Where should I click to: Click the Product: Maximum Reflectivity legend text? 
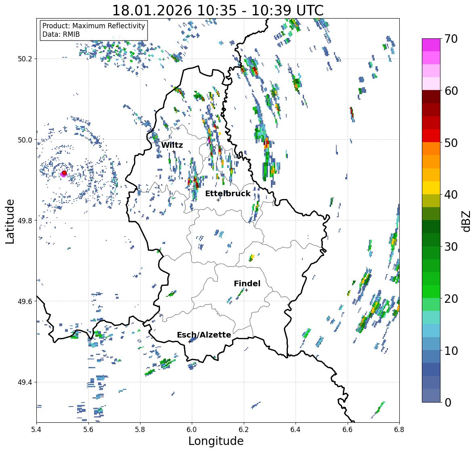click(x=94, y=26)
